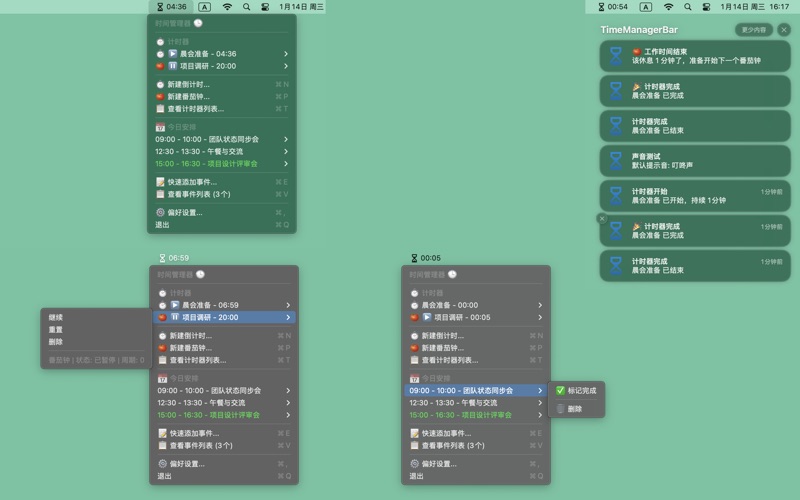Viewport: 800px width, 500px height.
Task: Dismiss notification with the small x badge
Action: 602,218
